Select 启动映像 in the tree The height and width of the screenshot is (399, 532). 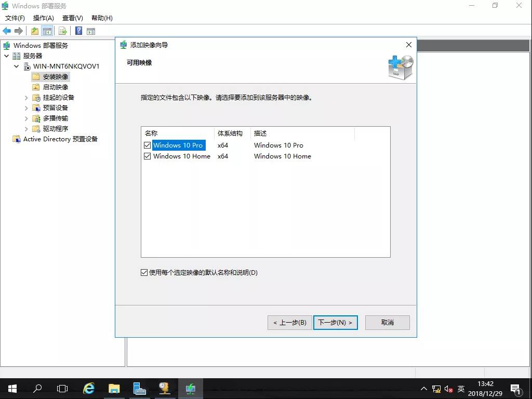[x=55, y=87]
